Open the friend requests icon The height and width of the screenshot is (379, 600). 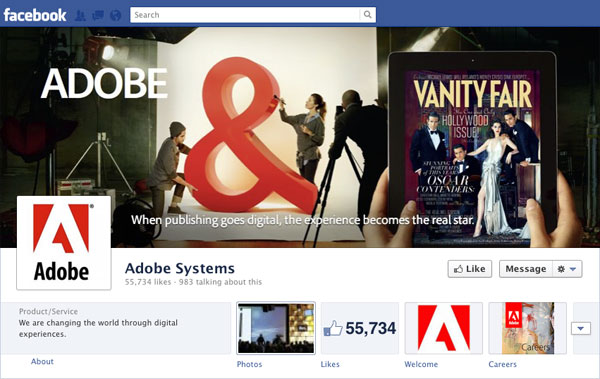(80, 15)
